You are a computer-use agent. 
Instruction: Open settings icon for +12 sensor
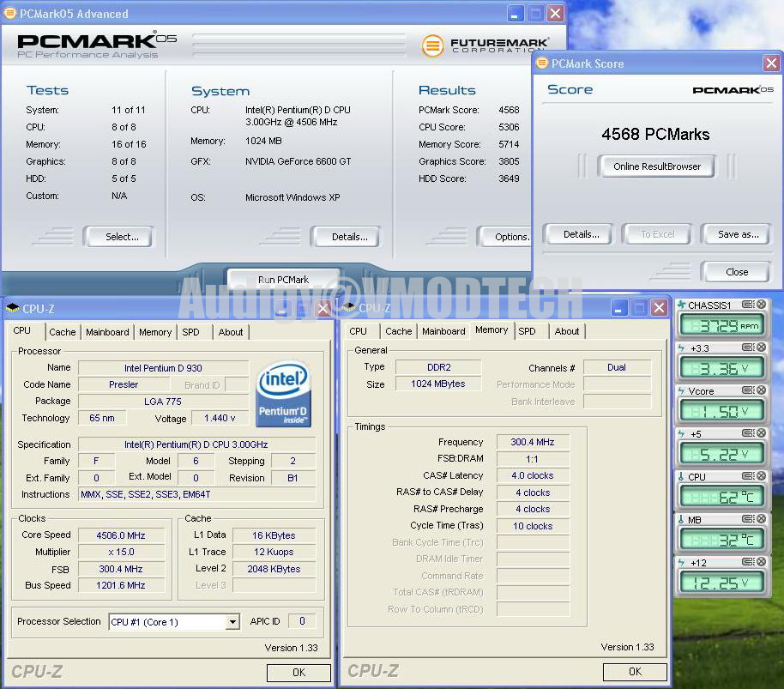(x=748, y=563)
